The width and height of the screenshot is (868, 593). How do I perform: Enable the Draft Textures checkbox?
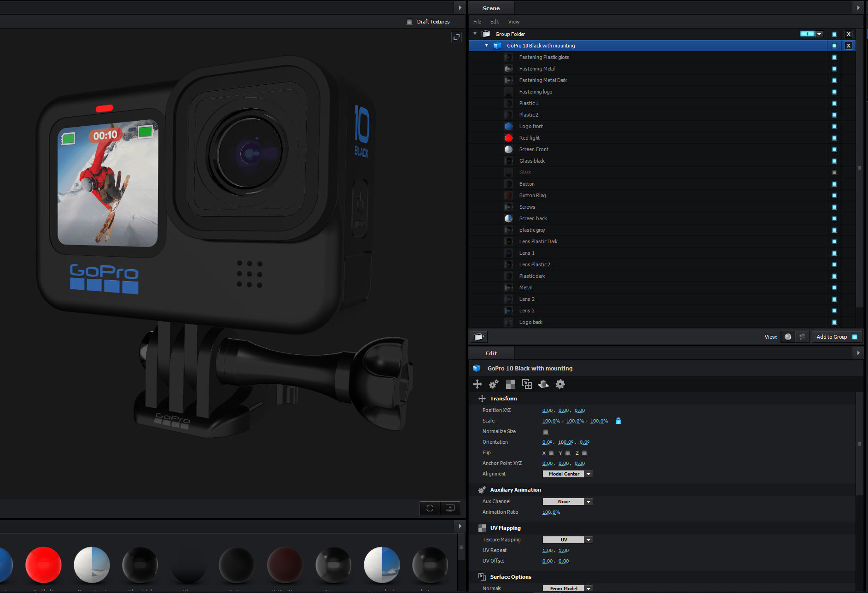pyautogui.click(x=409, y=22)
